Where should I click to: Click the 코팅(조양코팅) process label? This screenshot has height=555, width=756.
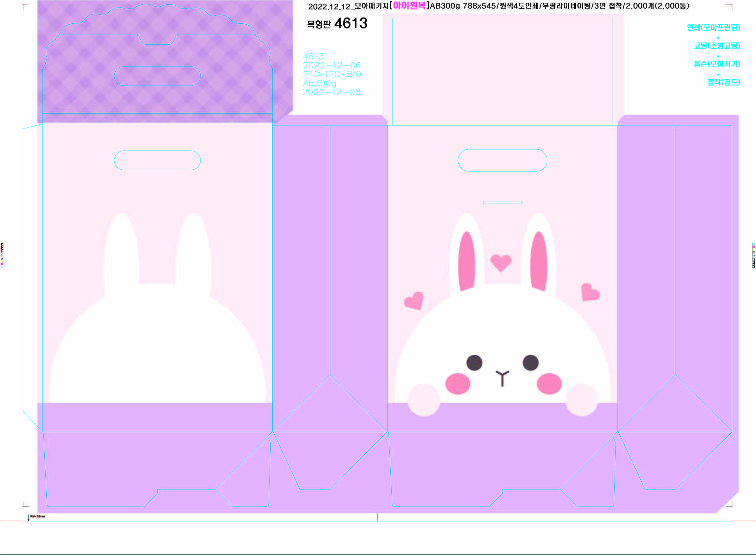pyautogui.click(x=717, y=46)
